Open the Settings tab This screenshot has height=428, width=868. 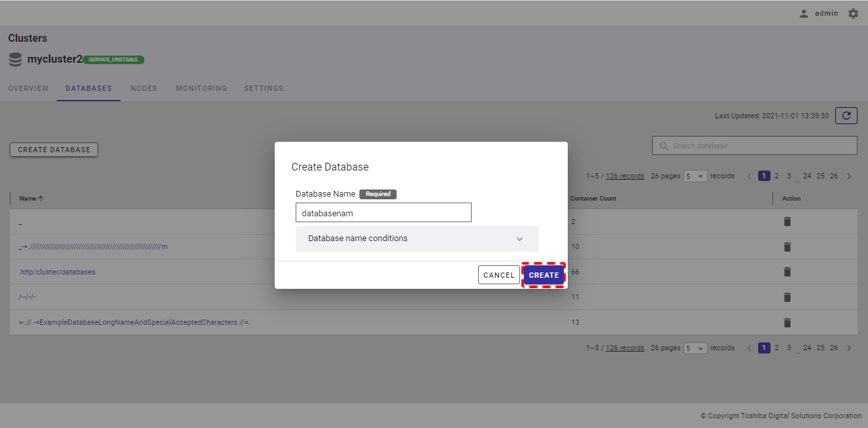(x=264, y=88)
